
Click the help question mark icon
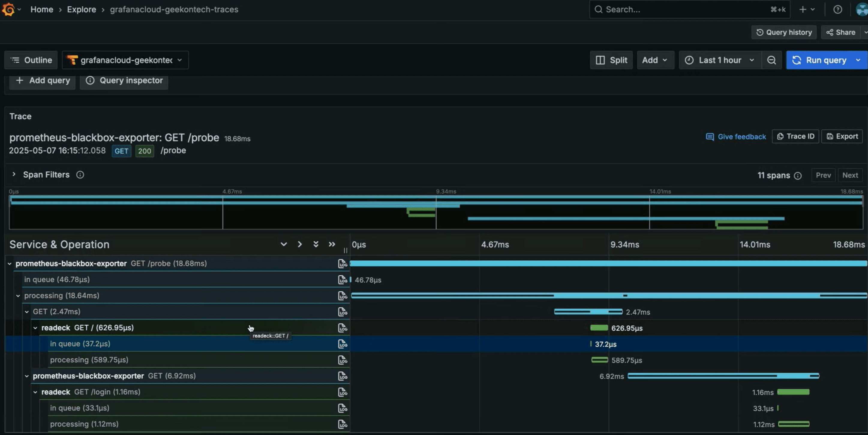[x=838, y=9]
